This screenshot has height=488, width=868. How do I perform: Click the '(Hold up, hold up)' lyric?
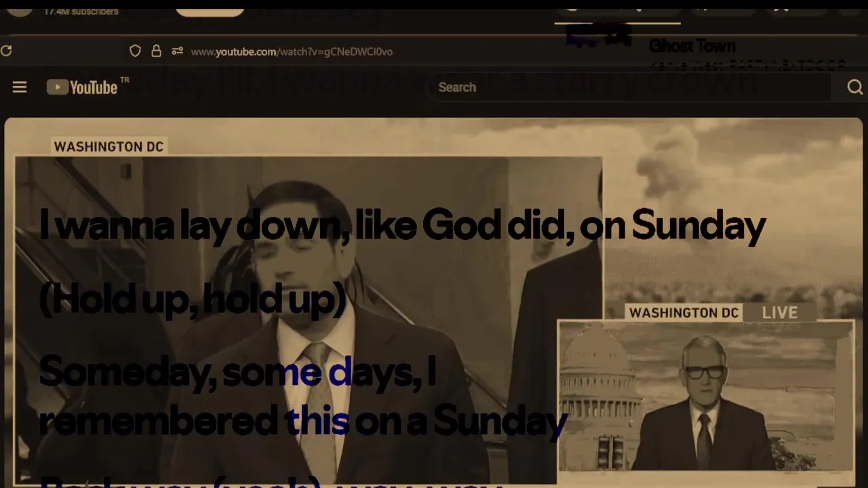(193, 298)
